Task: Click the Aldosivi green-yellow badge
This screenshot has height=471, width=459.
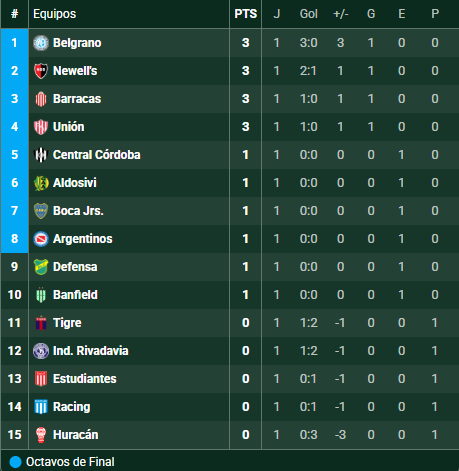Action: tap(41, 183)
